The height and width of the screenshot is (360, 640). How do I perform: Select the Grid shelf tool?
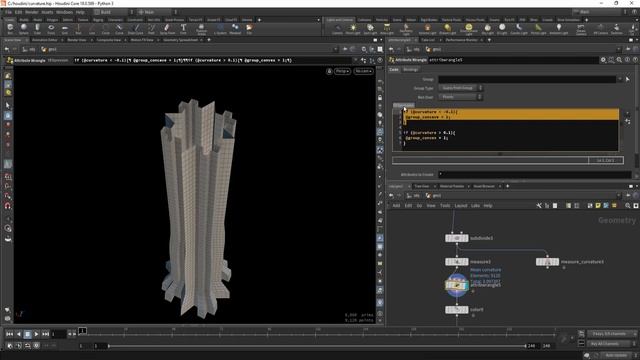pyautogui.click(x=64, y=29)
